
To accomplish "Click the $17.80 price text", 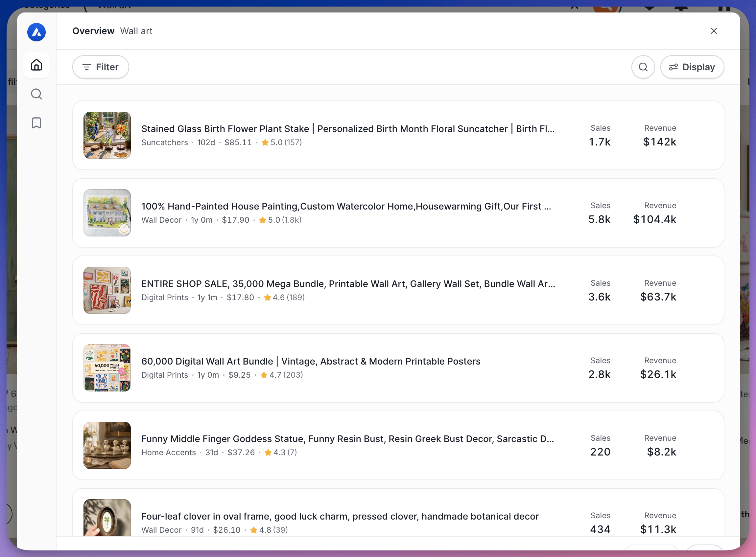I will pyautogui.click(x=240, y=298).
